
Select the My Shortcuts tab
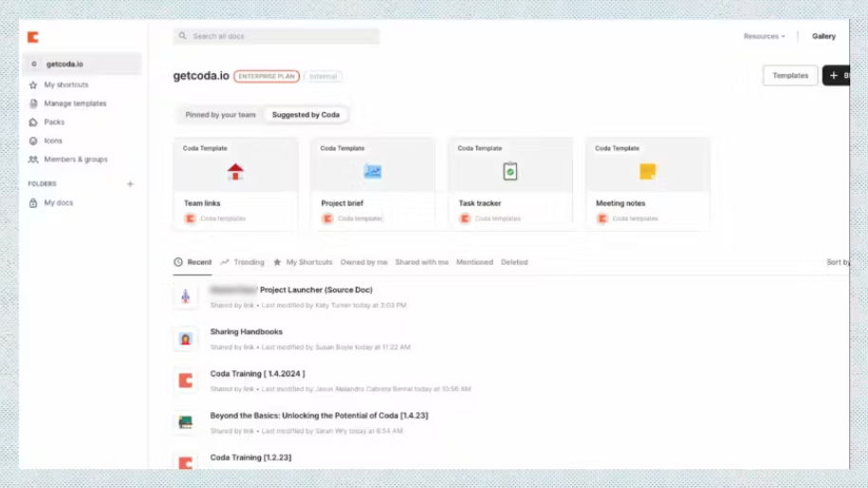[303, 262]
